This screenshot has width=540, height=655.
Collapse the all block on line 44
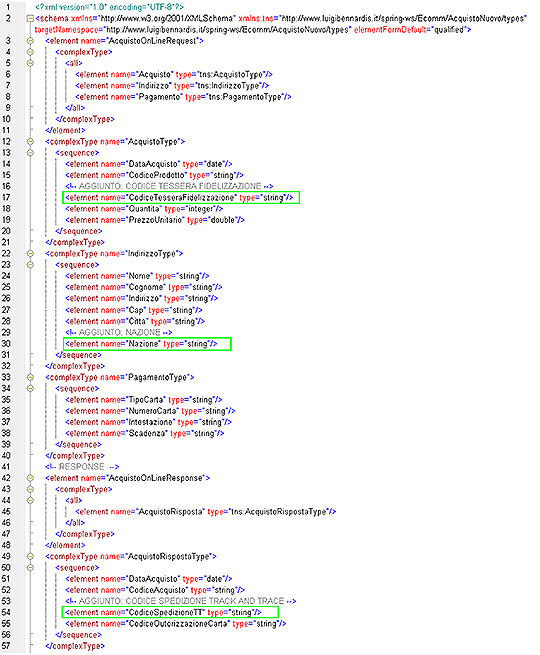(30, 500)
